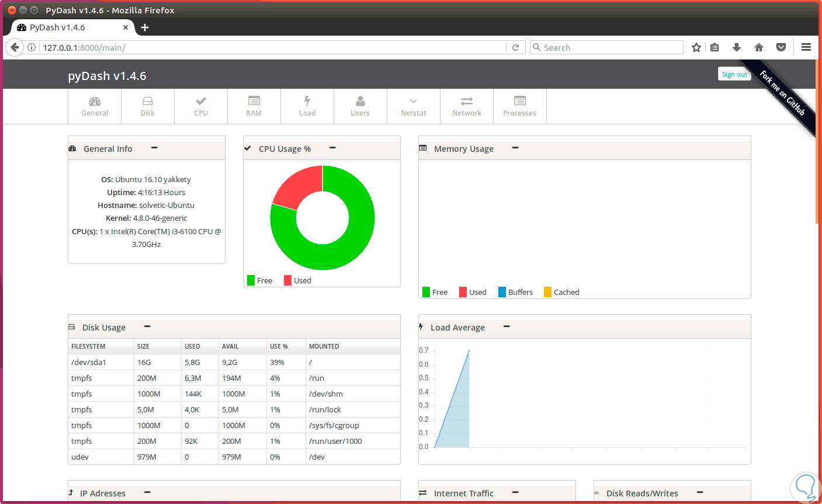Image resolution: width=822 pixels, height=504 pixels.
Task: Open the CPU section via its checkmark icon
Action: (x=200, y=100)
